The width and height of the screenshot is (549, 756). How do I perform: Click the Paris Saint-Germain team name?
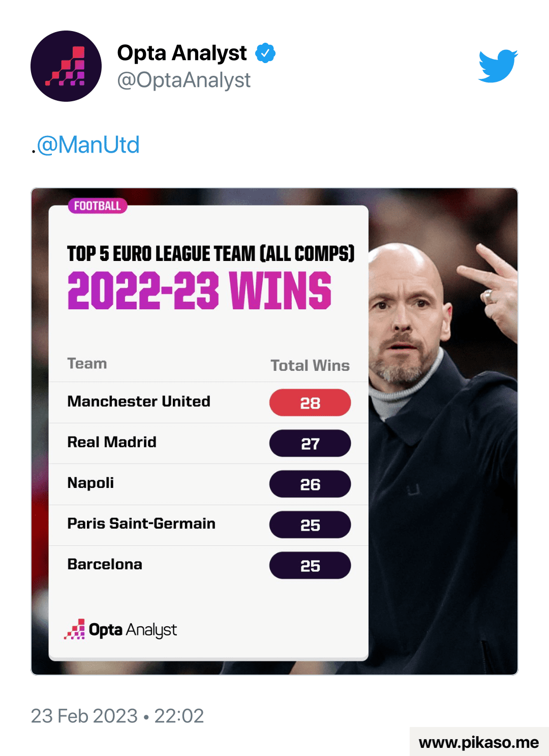(141, 524)
